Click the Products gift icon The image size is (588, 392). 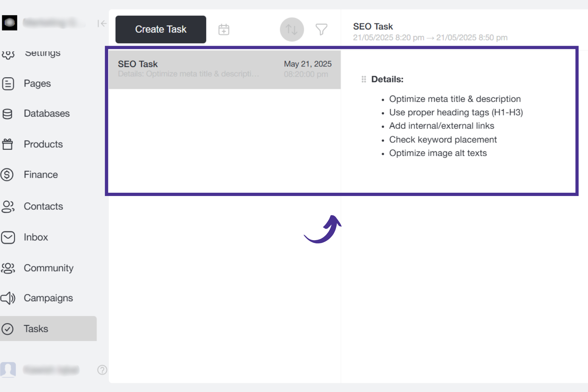click(8, 144)
